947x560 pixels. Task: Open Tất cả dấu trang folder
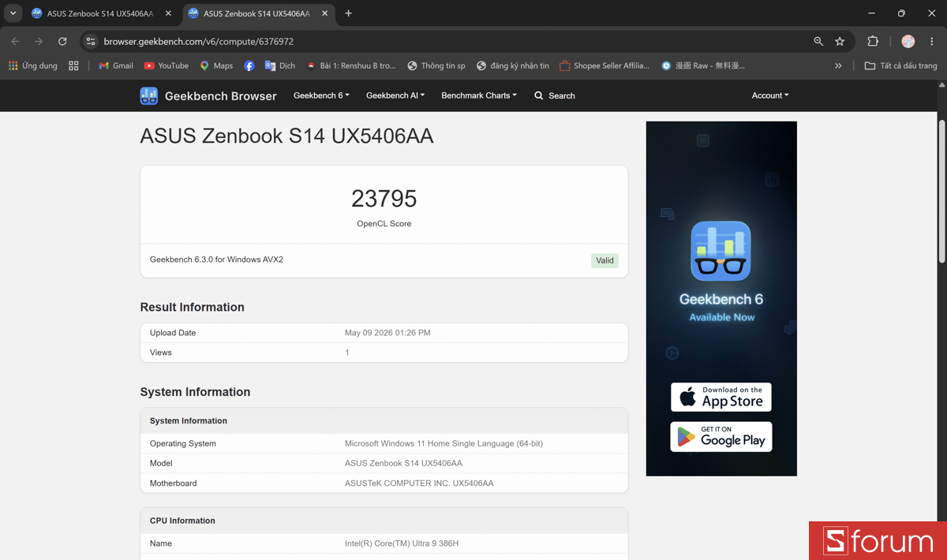(901, 65)
